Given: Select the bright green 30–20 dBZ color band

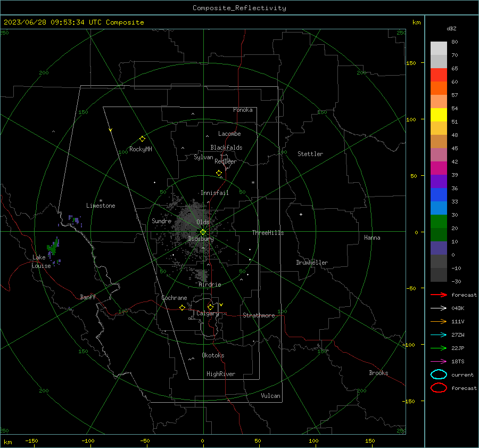Looking at the screenshot, I should pyautogui.click(x=439, y=222).
